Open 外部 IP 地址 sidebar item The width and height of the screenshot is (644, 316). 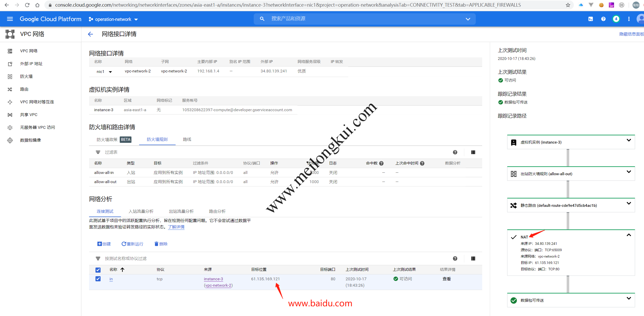coord(31,64)
